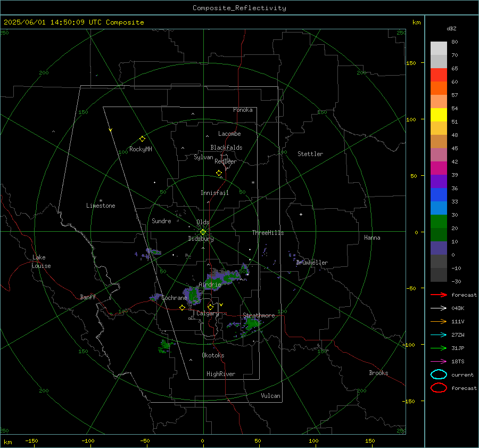This screenshot has width=479, height=448.
Task: Click the 51 dBZ yellow color swatch
Action: coord(439,115)
